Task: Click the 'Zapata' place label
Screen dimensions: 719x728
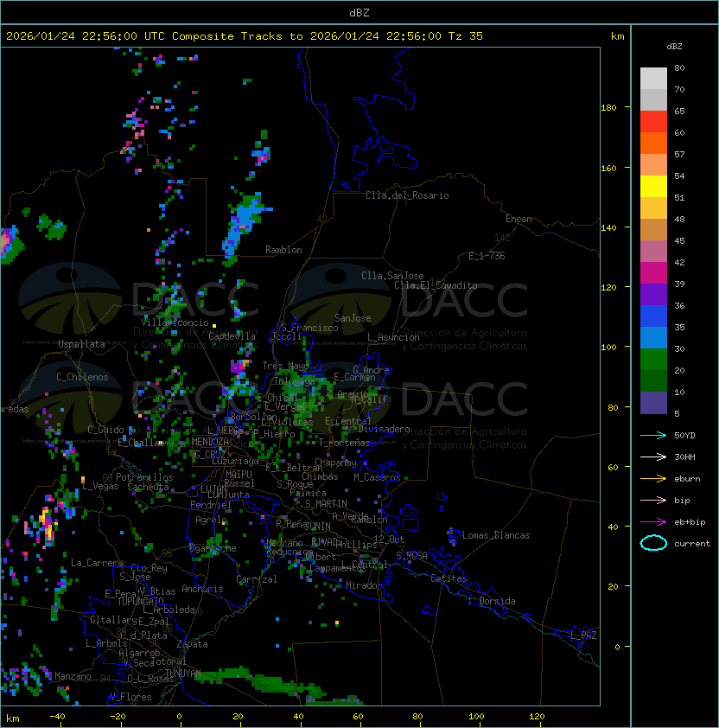Action: point(192,644)
